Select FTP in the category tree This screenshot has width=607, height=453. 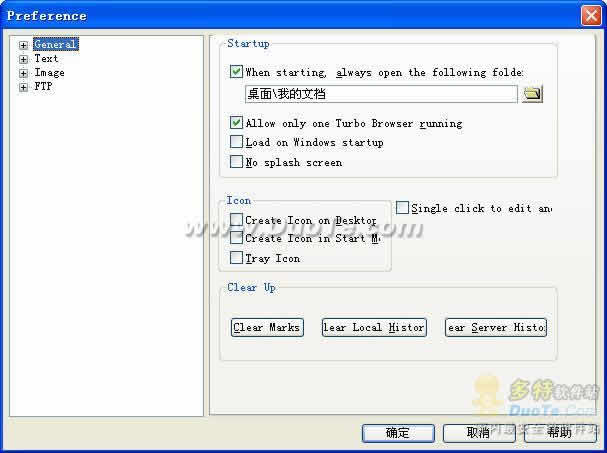pyautogui.click(x=43, y=87)
